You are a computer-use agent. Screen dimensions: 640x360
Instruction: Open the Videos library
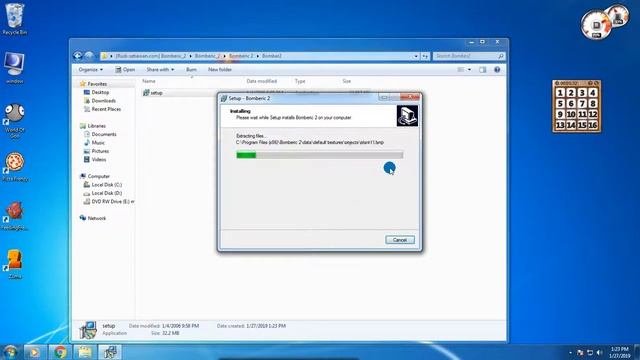coord(99,160)
